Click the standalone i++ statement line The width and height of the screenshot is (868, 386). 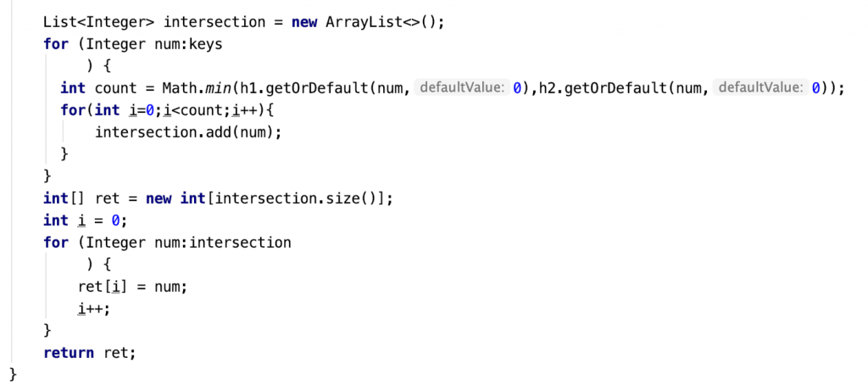(x=94, y=309)
